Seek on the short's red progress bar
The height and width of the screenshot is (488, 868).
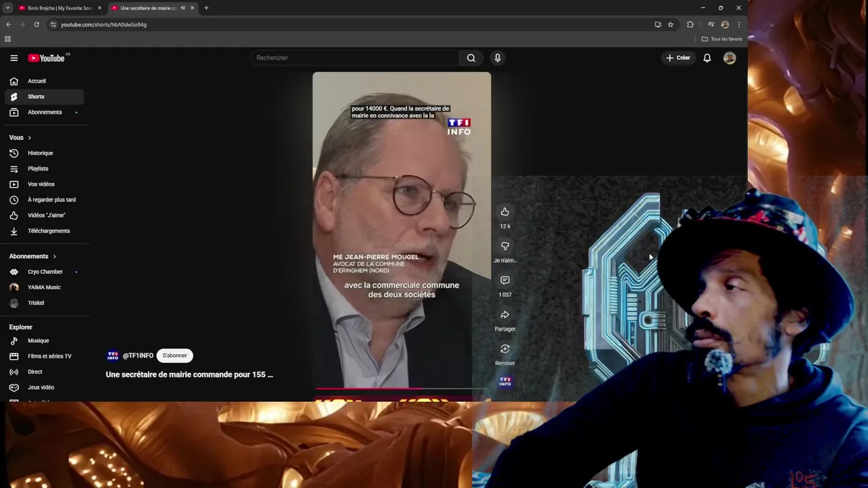tap(401, 389)
